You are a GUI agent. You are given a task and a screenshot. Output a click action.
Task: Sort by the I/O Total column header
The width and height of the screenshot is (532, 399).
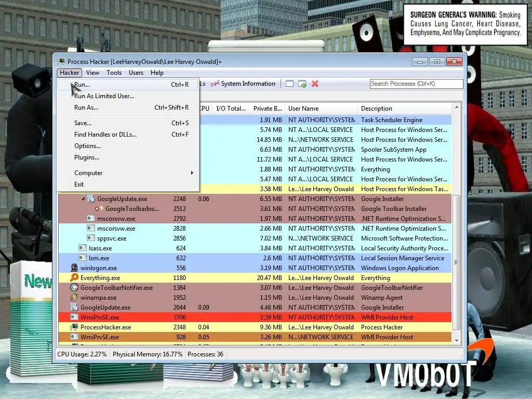point(231,109)
